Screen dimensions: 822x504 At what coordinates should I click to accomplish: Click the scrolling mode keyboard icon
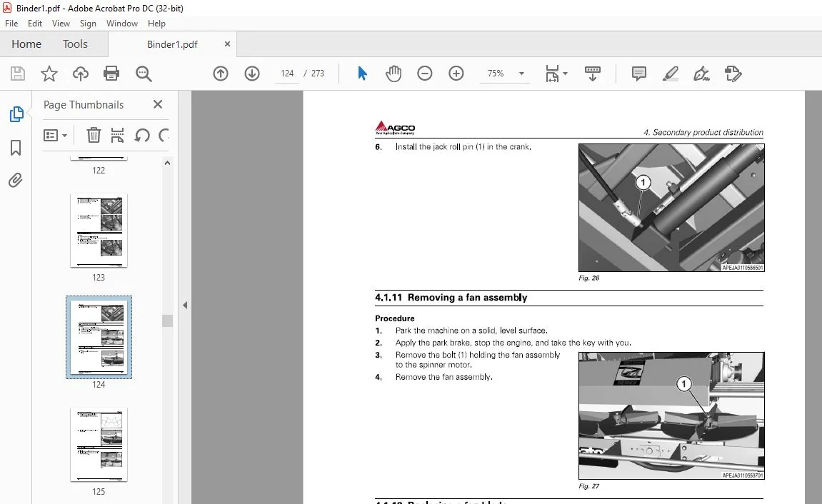pos(592,74)
